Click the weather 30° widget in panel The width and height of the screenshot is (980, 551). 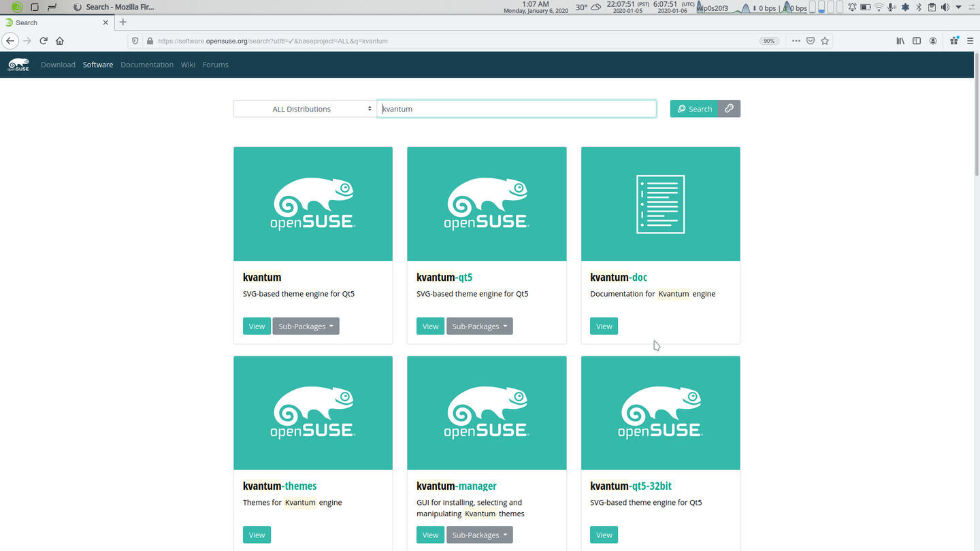click(588, 7)
